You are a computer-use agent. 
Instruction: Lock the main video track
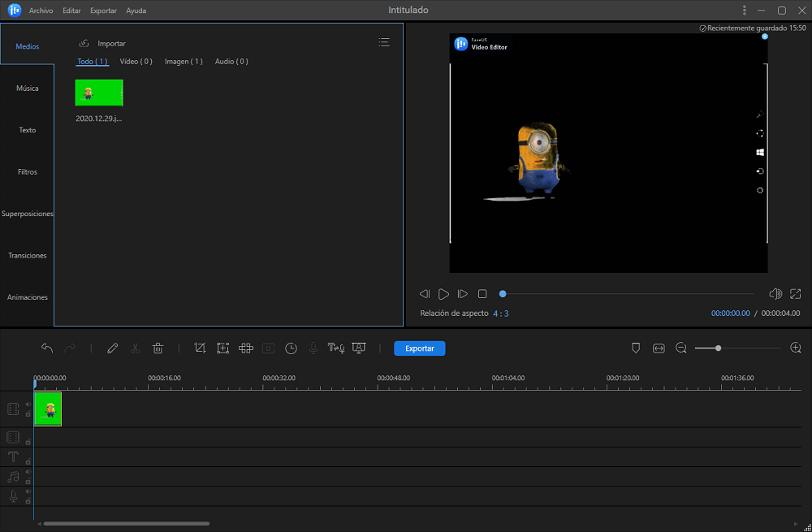click(28, 414)
